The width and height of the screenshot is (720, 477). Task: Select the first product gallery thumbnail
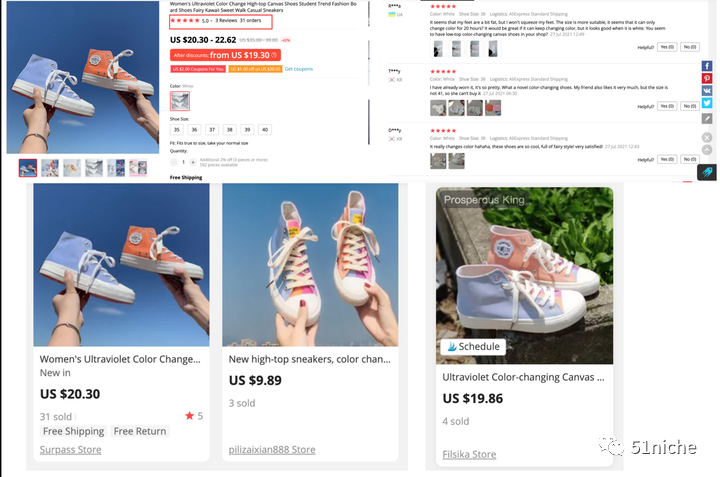[28, 168]
